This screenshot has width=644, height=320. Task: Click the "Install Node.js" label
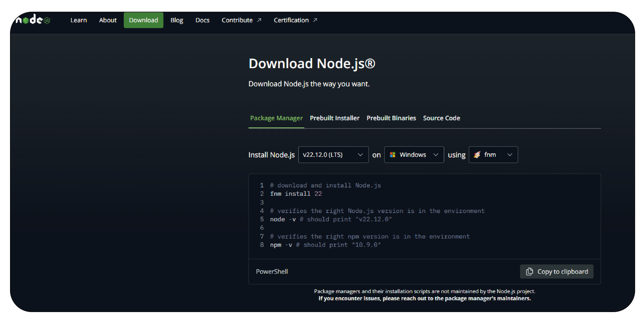click(x=272, y=155)
